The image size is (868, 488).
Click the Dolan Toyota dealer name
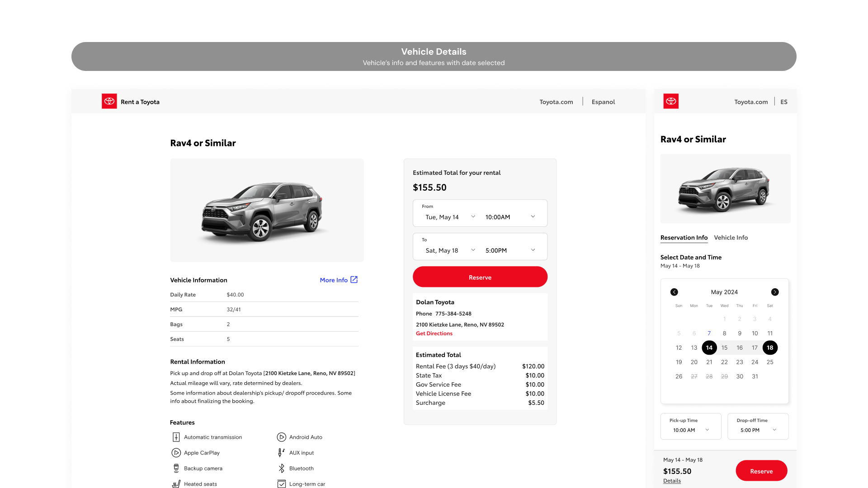435,302
